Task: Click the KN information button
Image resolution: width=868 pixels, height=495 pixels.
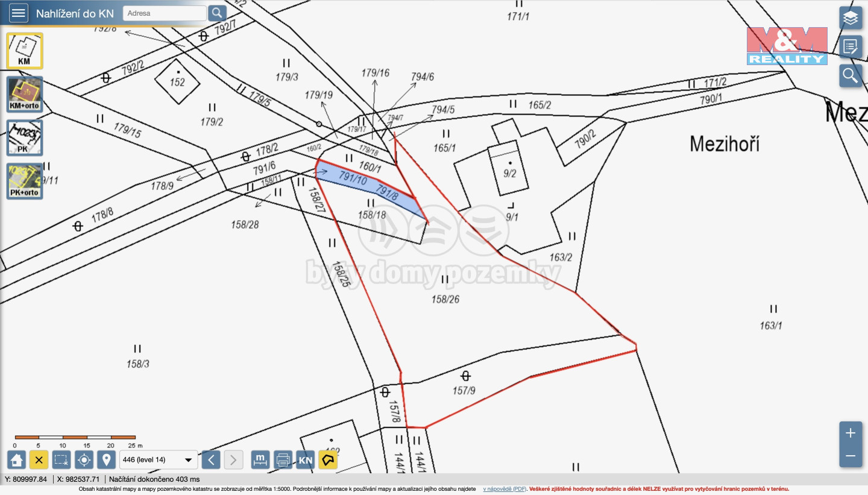Action: [x=306, y=460]
